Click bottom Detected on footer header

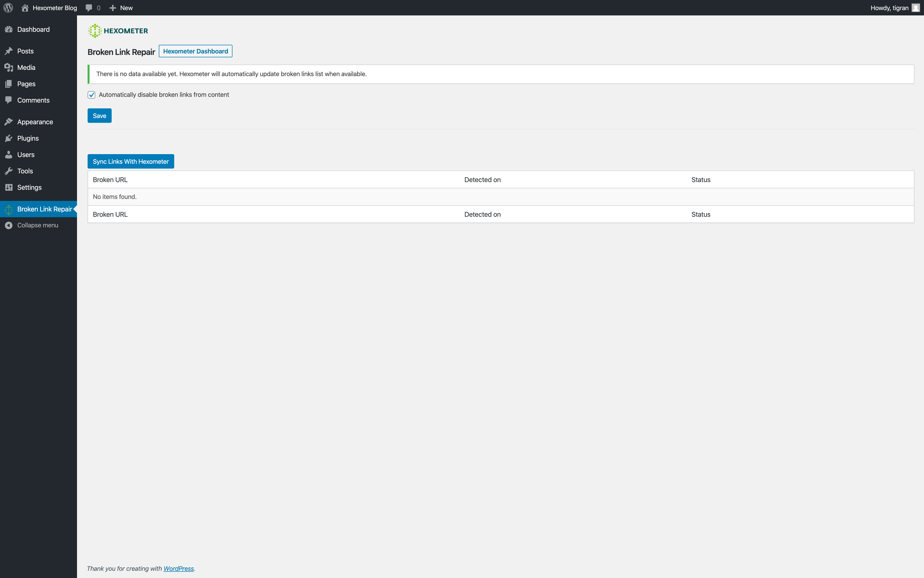(x=482, y=214)
